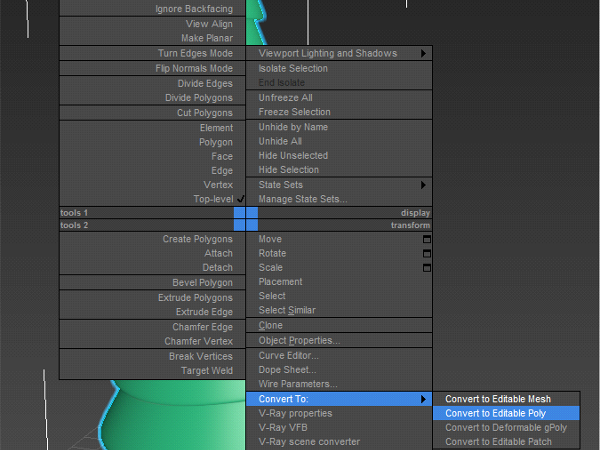Choose Hide Selection

click(x=339, y=170)
